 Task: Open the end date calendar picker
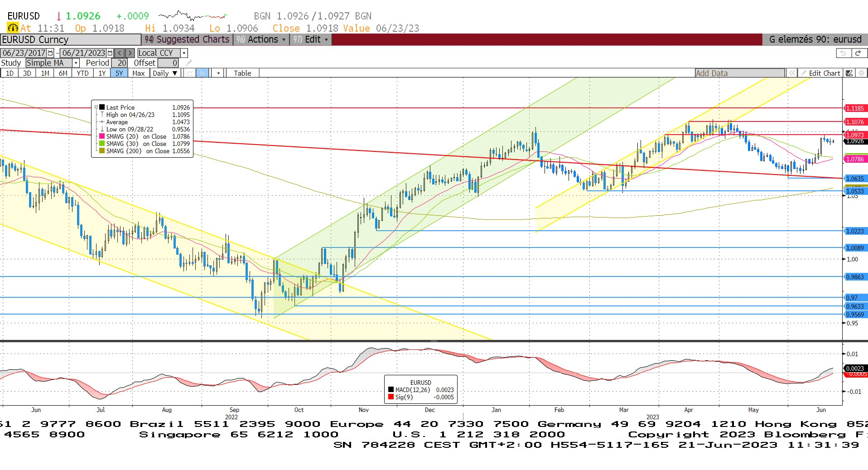coord(110,53)
